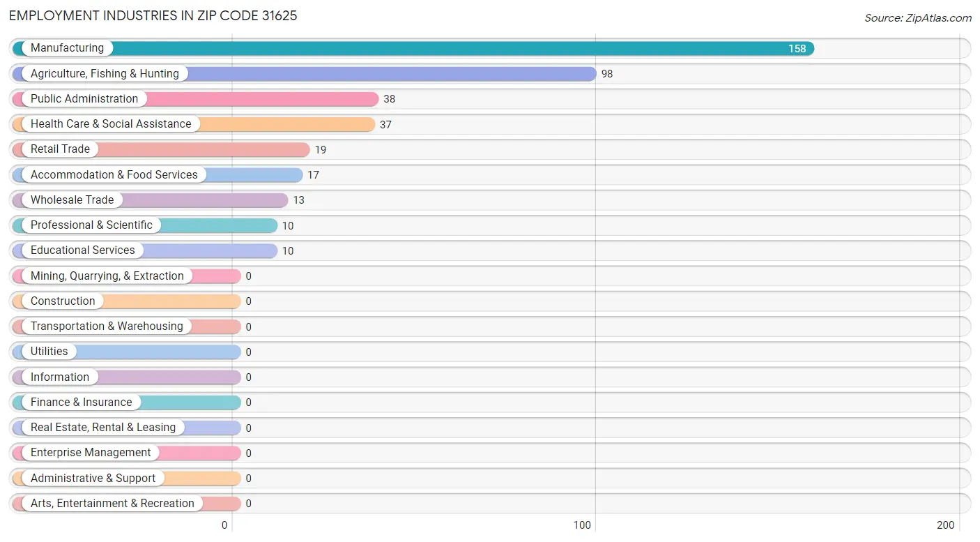This screenshot has width=980, height=542.
Task: Click the 38 value beside Public Administration
Action: (x=389, y=99)
